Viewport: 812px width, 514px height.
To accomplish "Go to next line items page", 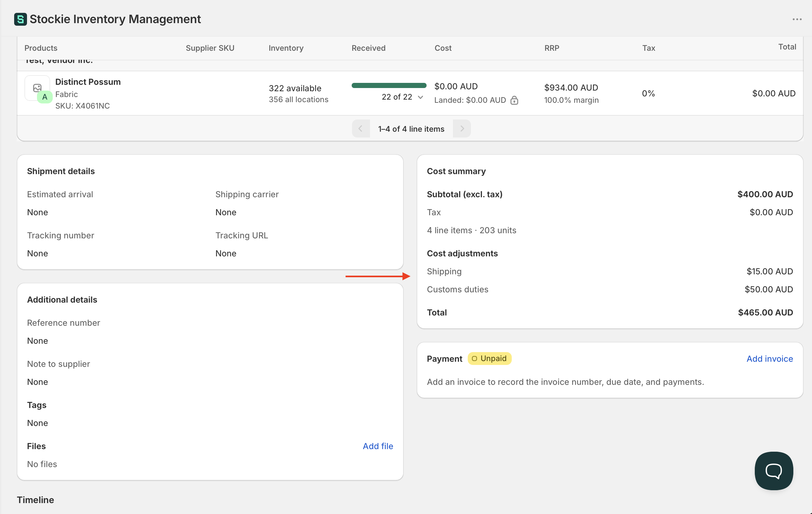I will coord(462,128).
